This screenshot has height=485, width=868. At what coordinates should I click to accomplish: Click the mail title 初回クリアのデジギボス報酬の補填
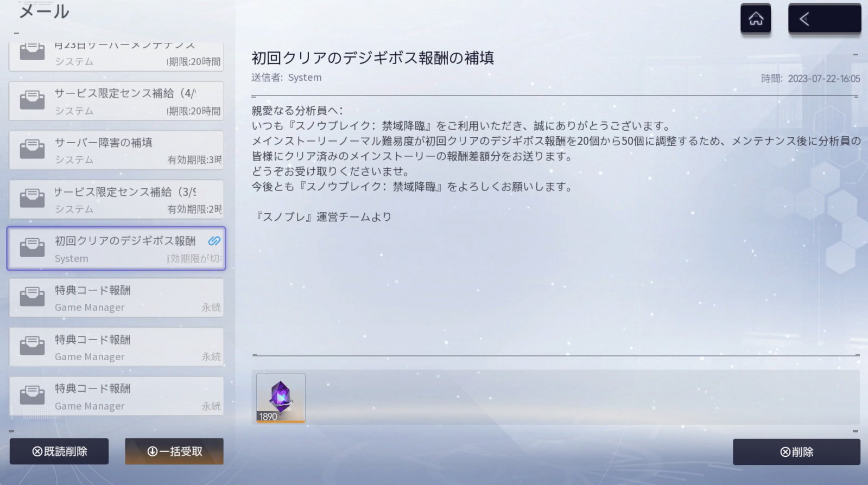373,58
